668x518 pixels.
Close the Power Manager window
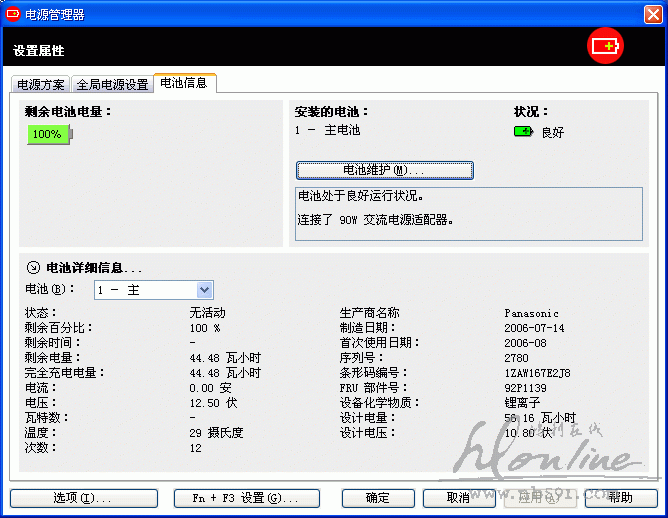[651, 14]
